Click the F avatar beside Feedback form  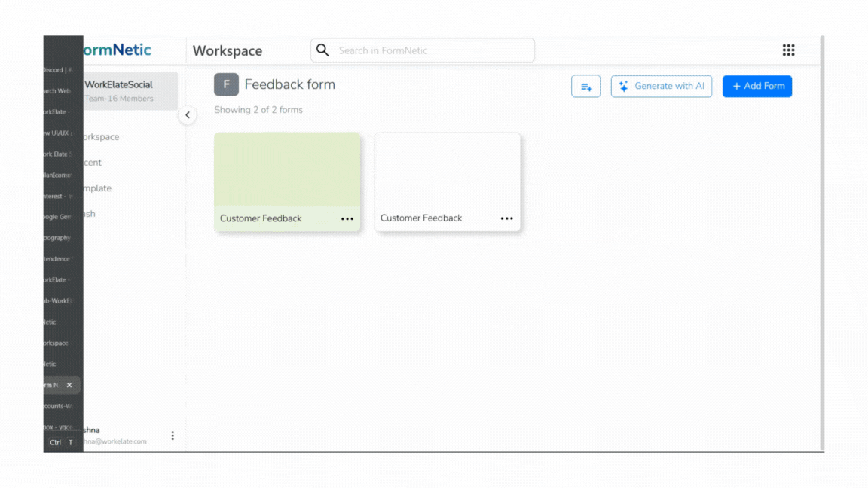pyautogui.click(x=226, y=85)
